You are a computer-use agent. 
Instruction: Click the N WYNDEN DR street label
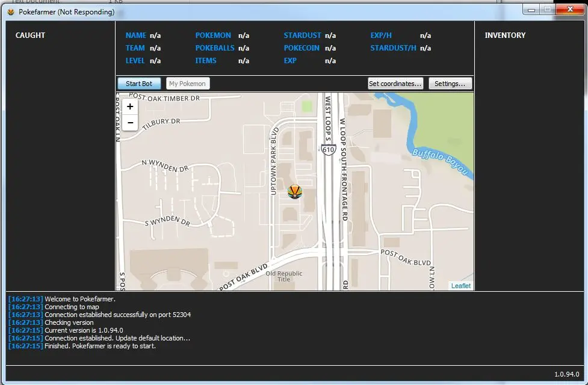coord(165,165)
